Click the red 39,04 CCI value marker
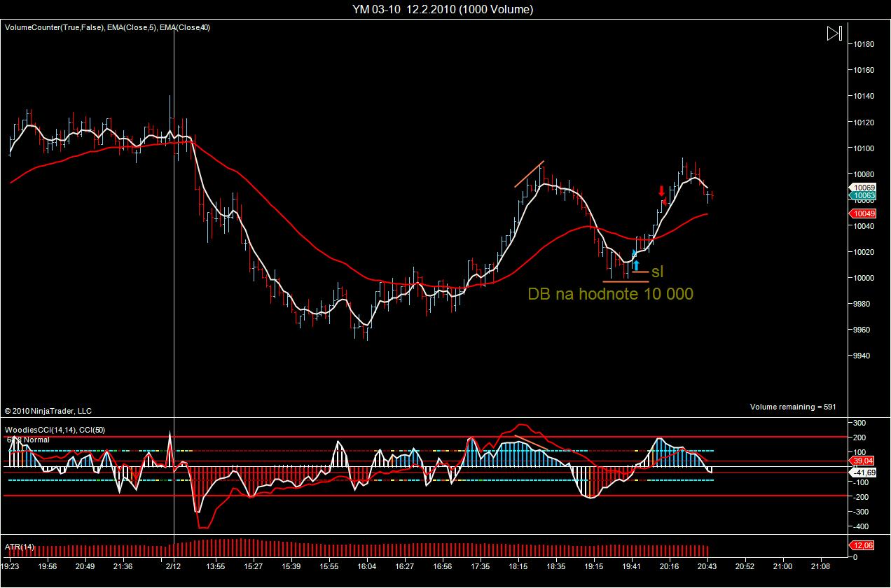The width and height of the screenshot is (891, 588). 862,461
